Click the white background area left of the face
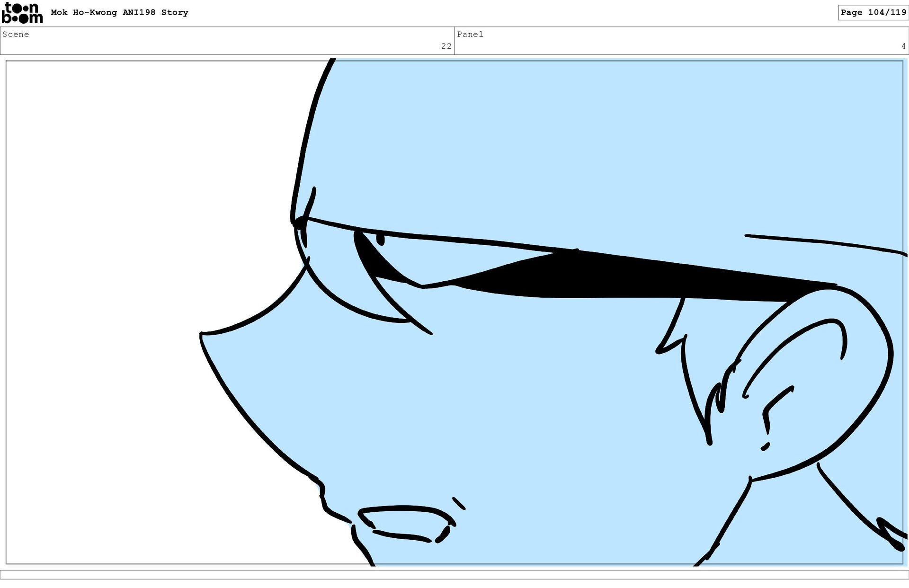The height and width of the screenshot is (588, 909). pos(118,284)
